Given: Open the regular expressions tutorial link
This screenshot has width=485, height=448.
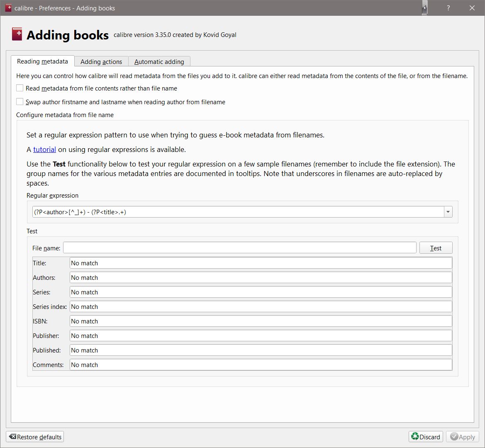Looking at the screenshot, I should pos(44,149).
